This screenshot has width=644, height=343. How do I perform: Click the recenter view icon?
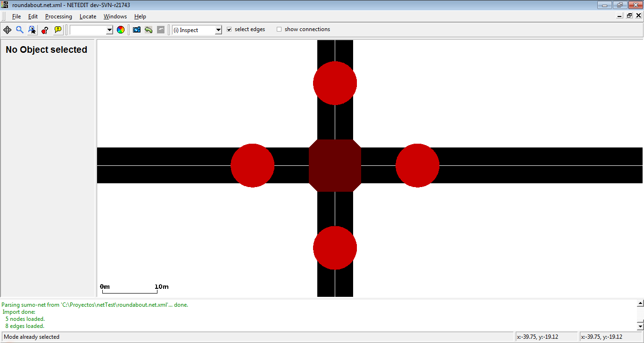tap(8, 30)
